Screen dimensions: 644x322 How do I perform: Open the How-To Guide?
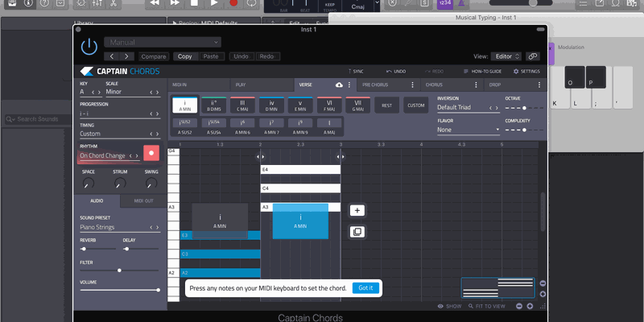(482, 71)
